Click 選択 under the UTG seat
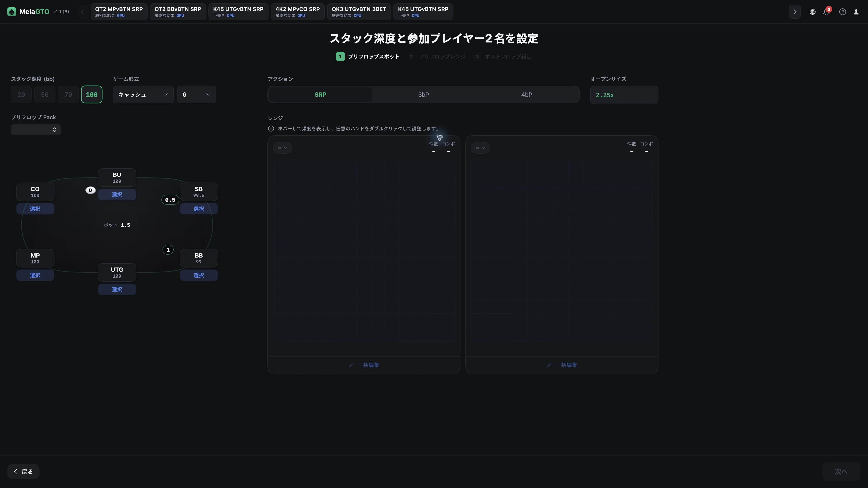Screen dimensions: 868x488 click(x=117, y=290)
